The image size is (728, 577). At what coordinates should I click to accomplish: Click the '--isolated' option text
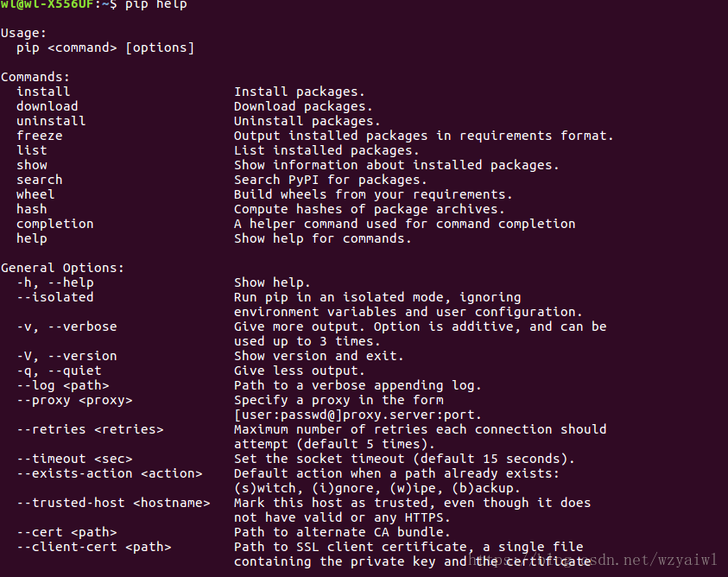point(54,297)
